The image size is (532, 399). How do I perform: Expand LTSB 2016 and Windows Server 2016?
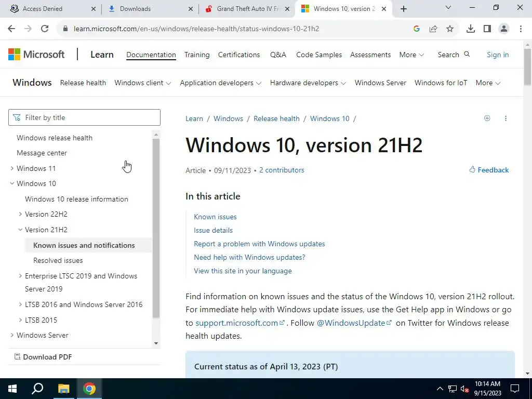tap(20, 304)
